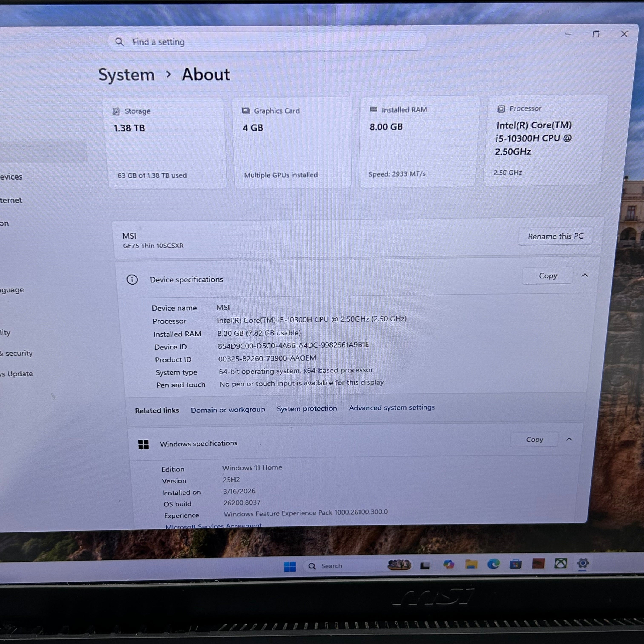Screen dimensions: 644x644
Task: Open the Xbox app from the taskbar
Action: (560, 563)
